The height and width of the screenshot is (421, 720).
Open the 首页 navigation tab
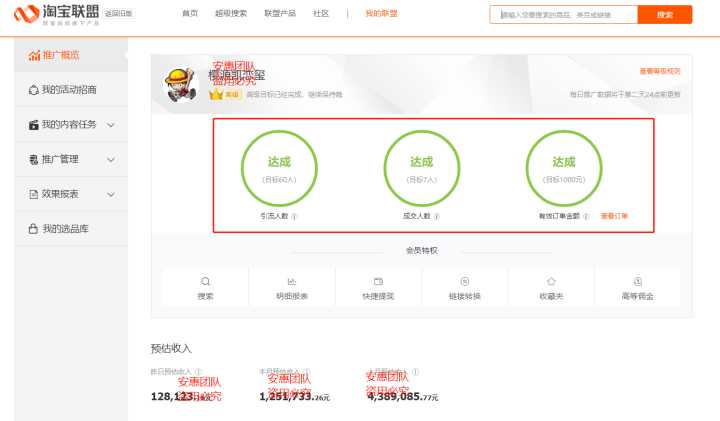tap(190, 13)
